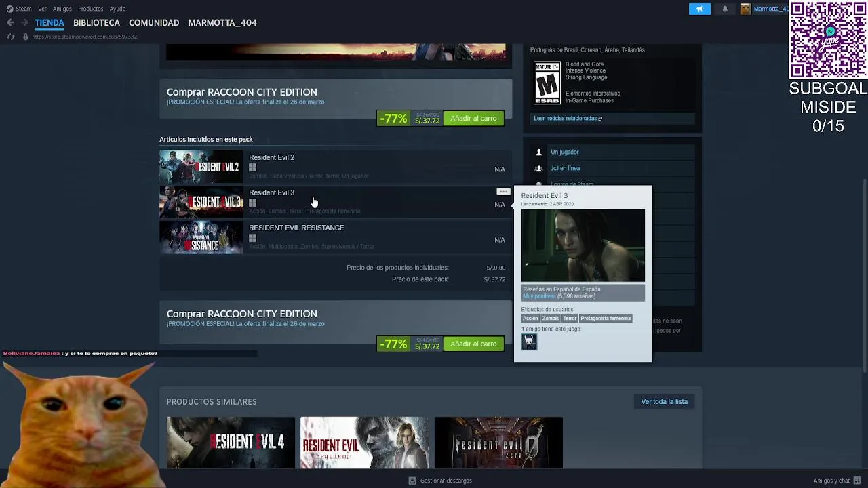Switch to the TIENDA tab
Viewport: 868px width, 488px height.
pos(50,22)
